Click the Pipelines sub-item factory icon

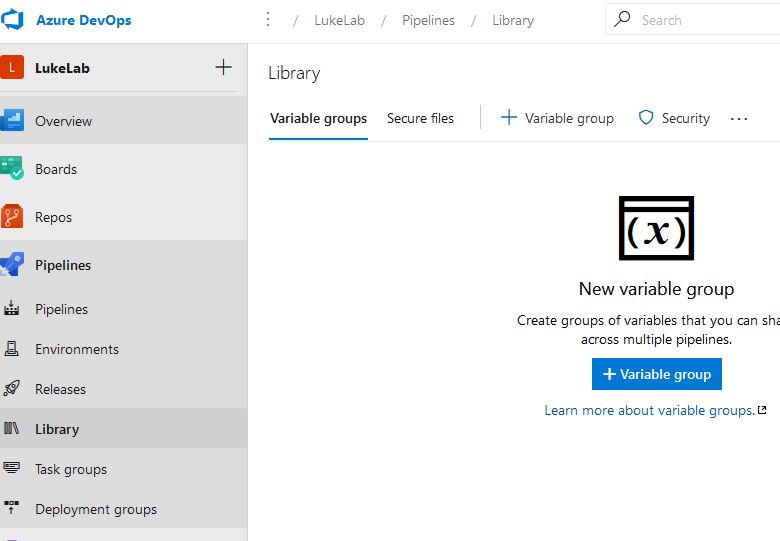(11, 308)
